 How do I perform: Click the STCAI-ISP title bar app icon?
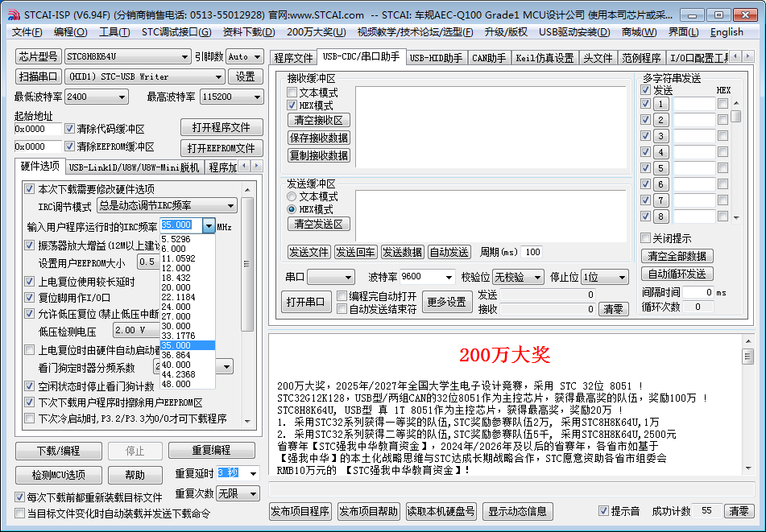[x=14, y=15]
